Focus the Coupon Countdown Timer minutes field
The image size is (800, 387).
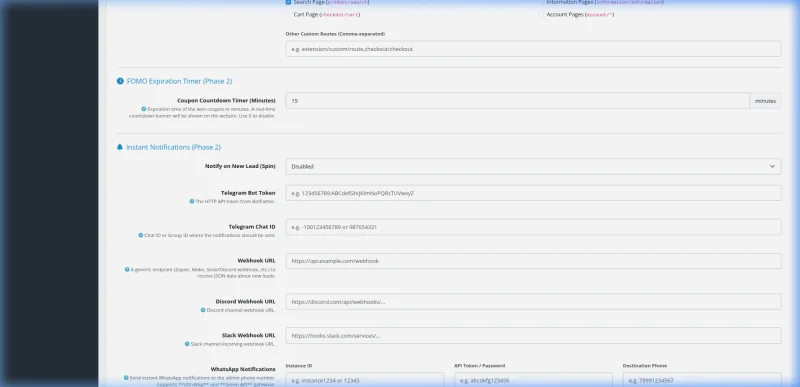[x=517, y=101]
